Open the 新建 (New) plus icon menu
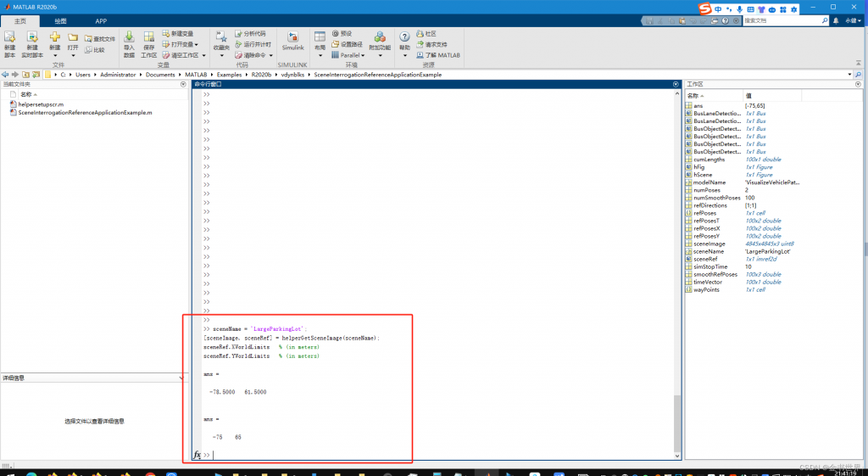 pos(55,44)
